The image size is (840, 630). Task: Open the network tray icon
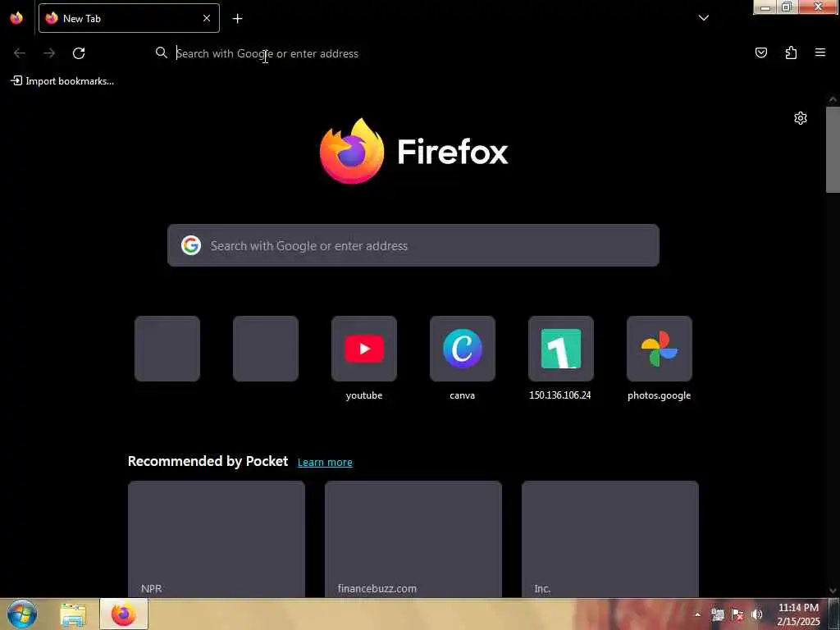[x=718, y=614]
